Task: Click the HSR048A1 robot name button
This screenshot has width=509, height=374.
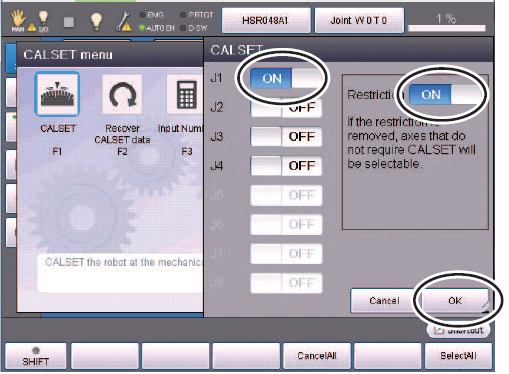Action: 266,21
